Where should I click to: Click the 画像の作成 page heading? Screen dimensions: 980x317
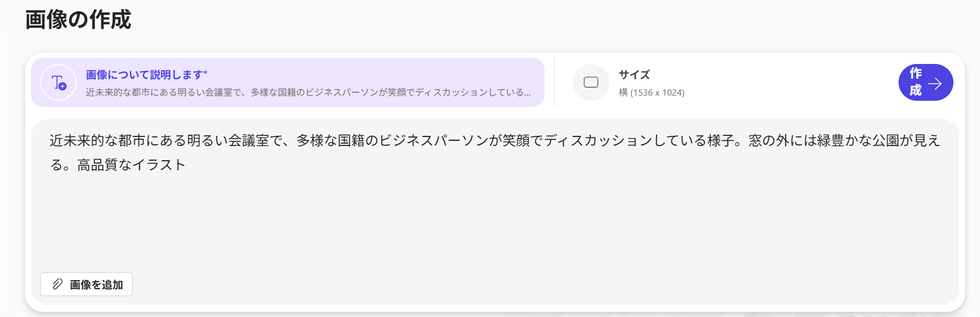78,20
